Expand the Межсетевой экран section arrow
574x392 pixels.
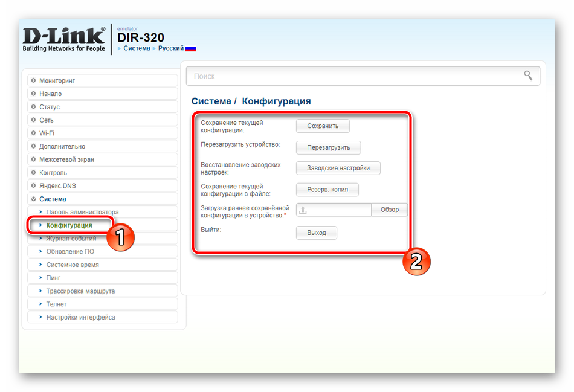[34, 159]
